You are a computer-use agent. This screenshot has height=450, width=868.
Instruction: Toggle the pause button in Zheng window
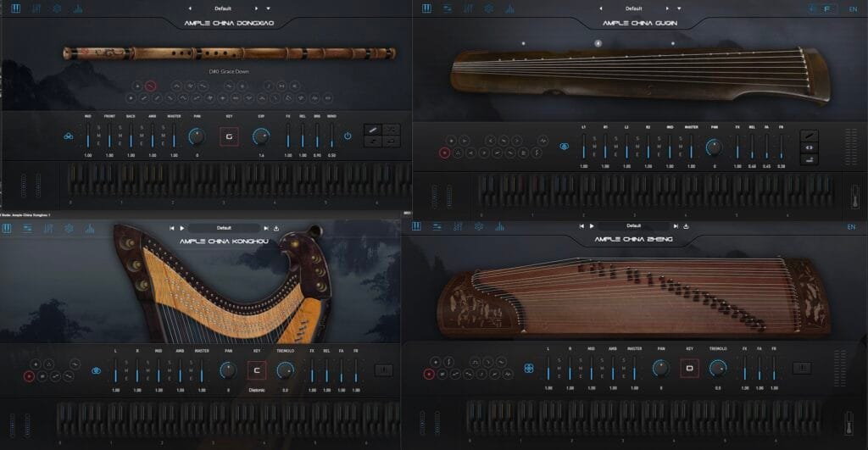[802, 368]
